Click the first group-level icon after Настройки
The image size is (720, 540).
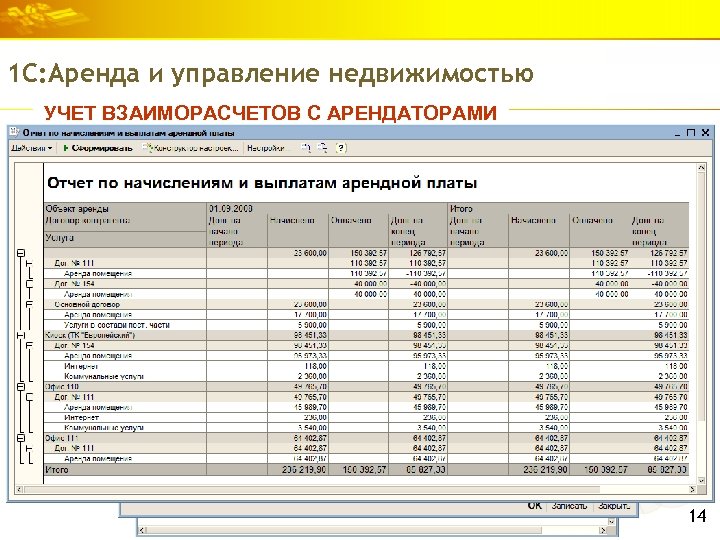point(306,148)
